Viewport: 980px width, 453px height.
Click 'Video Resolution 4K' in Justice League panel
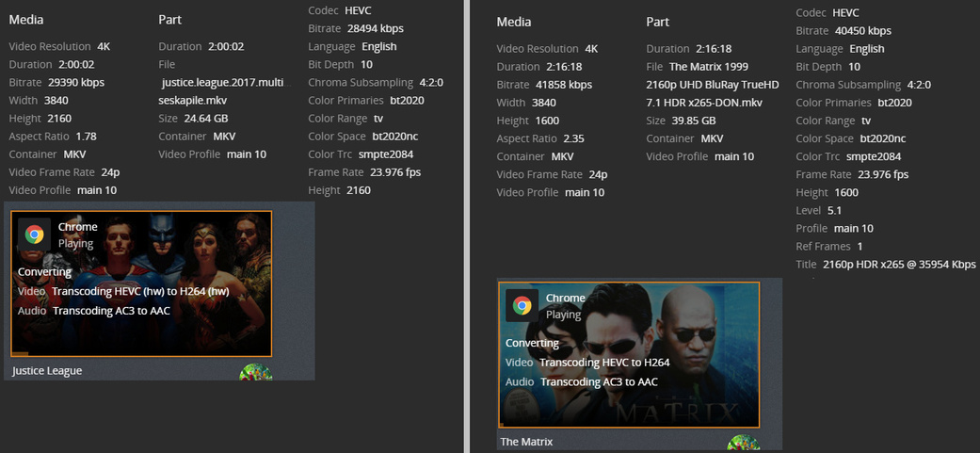[x=58, y=46]
